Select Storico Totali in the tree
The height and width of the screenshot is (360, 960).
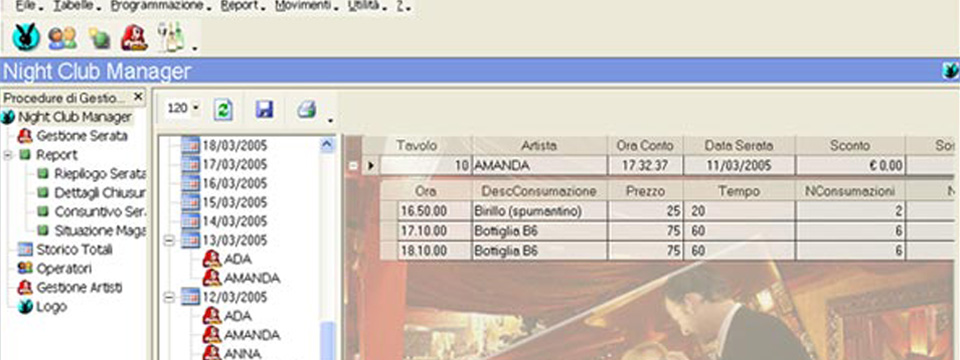pyautogui.click(x=74, y=250)
